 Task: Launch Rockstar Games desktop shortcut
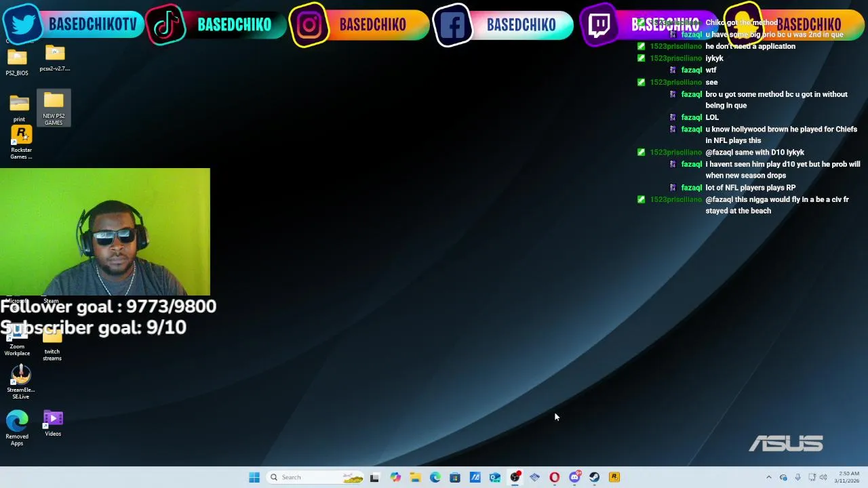pos(21,143)
